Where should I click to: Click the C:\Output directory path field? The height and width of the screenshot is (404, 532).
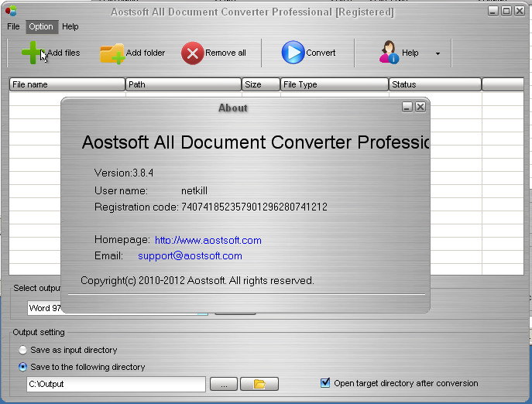(x=116, y=384)
